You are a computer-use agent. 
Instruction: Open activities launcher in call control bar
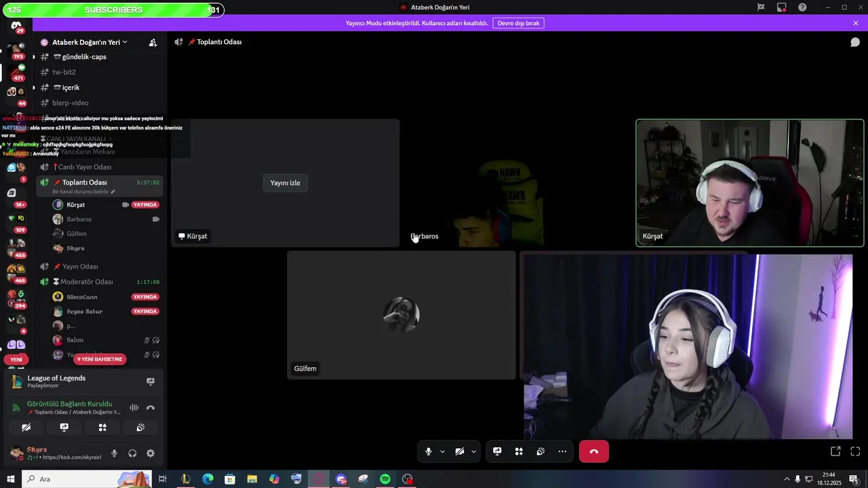click(519, 451)
